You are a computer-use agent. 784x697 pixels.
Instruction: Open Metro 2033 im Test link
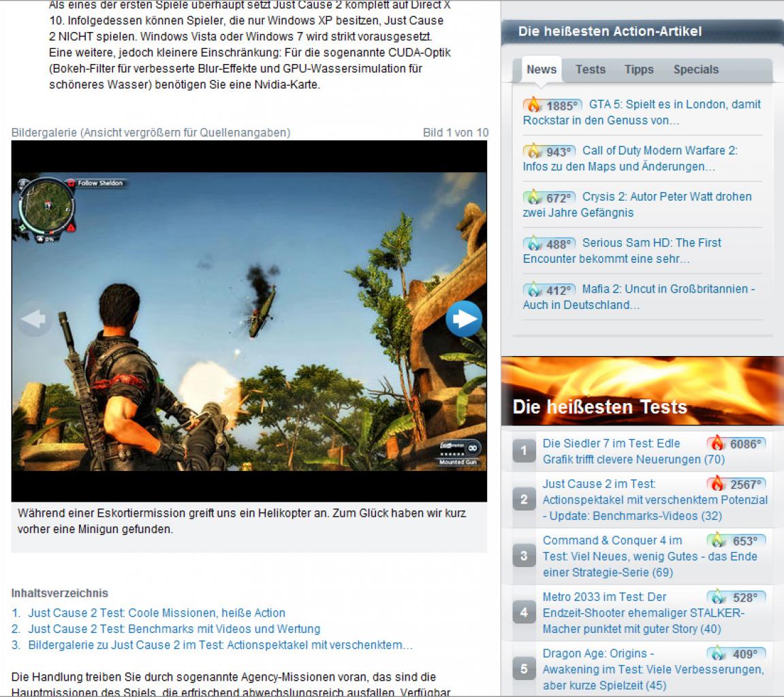point(644,613)
